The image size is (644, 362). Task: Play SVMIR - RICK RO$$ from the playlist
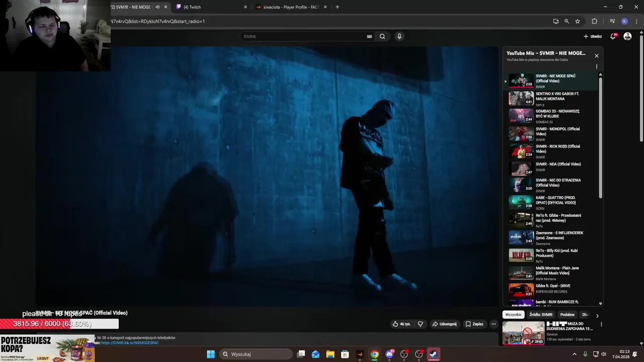pos(551,150)
